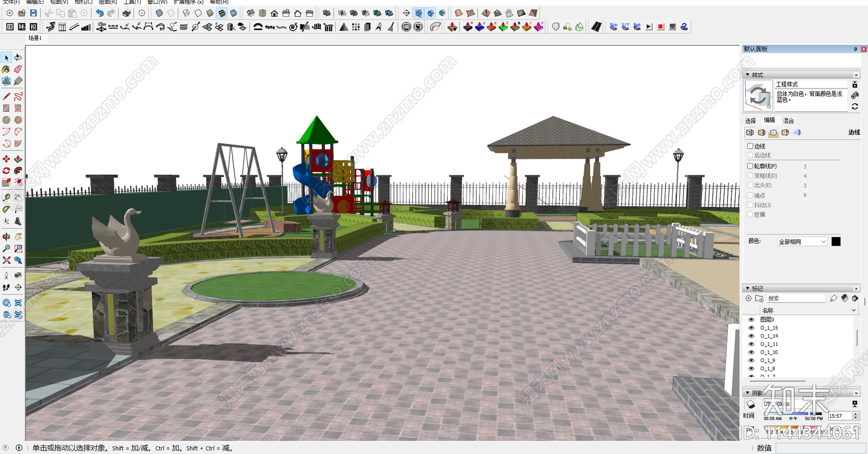The height and width of the screenshot is (454, 868).
Task: Toggle the 抖动(J) jitter checkbox
Action: coord(750,205)
